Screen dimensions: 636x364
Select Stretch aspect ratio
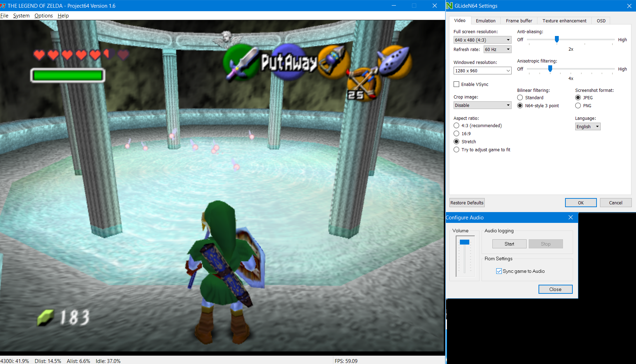coord(456,141)
